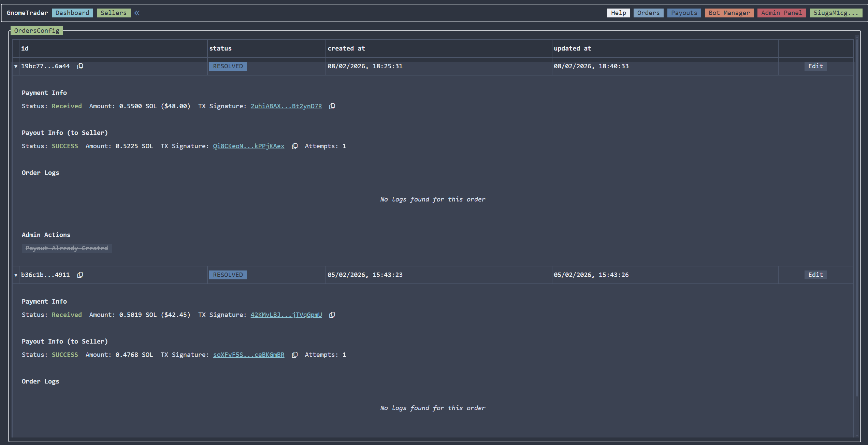The height and width of the screenshot is (445, 868).
Task: Copy payment signature 42KMvLBJ...jTVqGpmU
Action: tap(332, 315)
